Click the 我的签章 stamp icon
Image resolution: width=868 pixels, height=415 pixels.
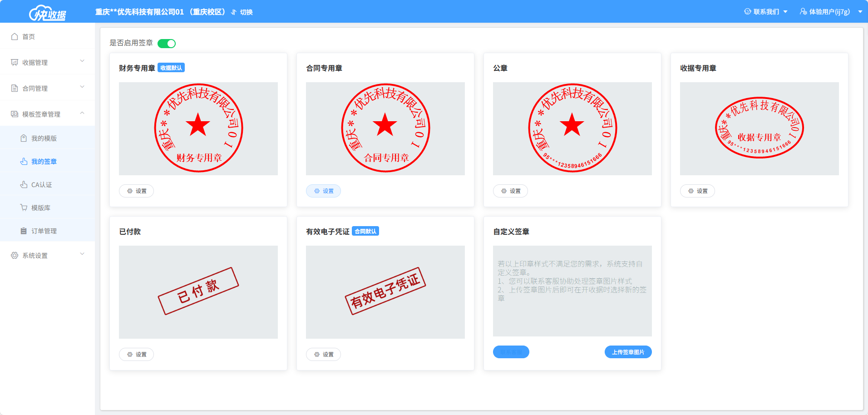[x=24, y=162]
